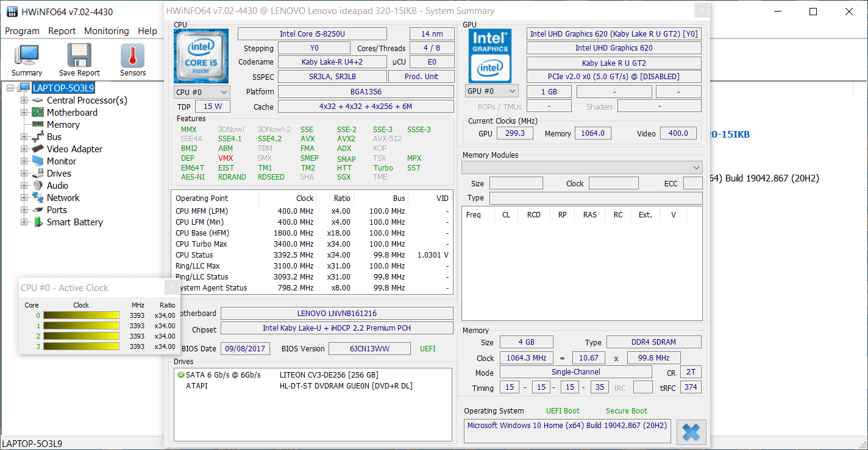
Task: Click the SATA drive green status icon
Action: (x=181, y=375)
